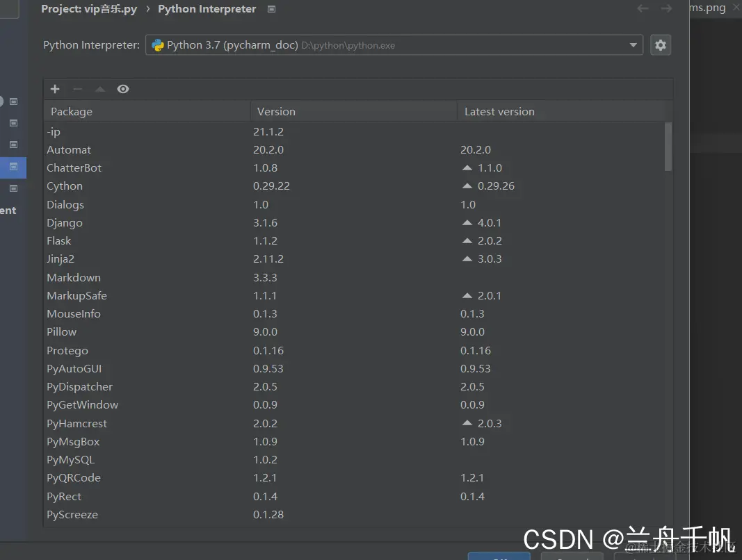Select the Flask package row
Image resolution: width=742 pixels, height=560 pixels.
(354, 240)
